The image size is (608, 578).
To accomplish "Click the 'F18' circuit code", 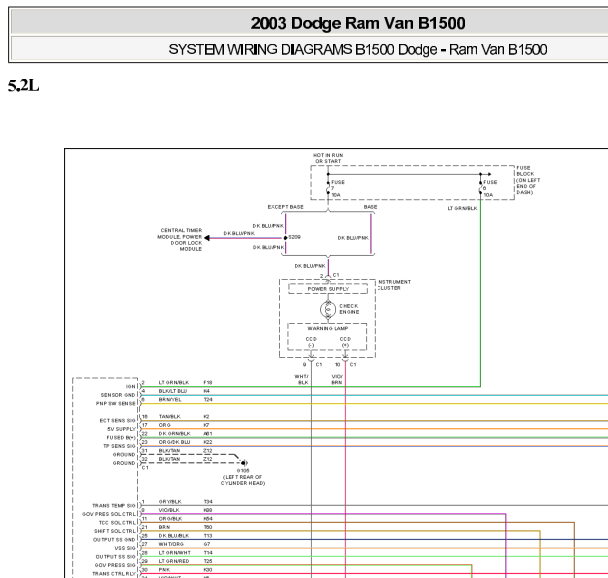I will (x=207, y=383).
